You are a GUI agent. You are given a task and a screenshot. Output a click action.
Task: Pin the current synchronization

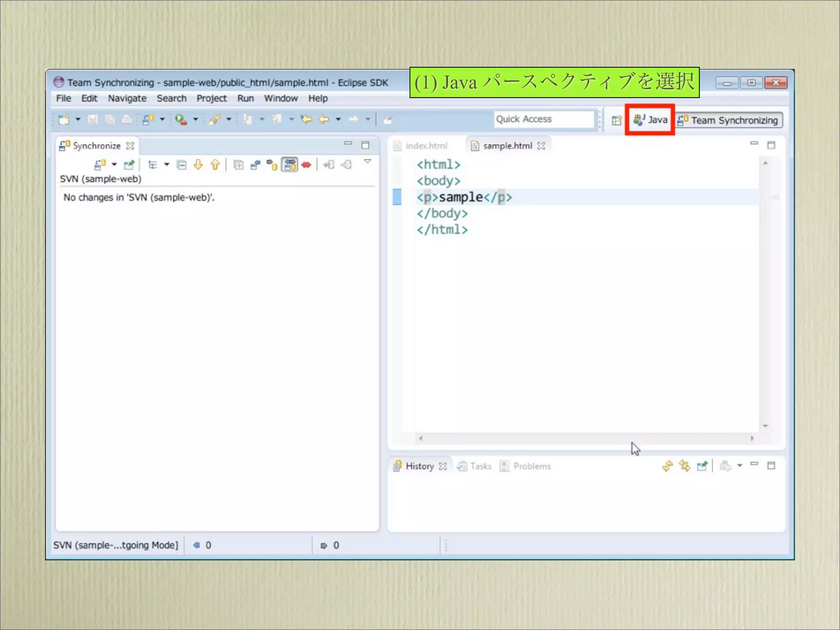[x=129, y=165]
